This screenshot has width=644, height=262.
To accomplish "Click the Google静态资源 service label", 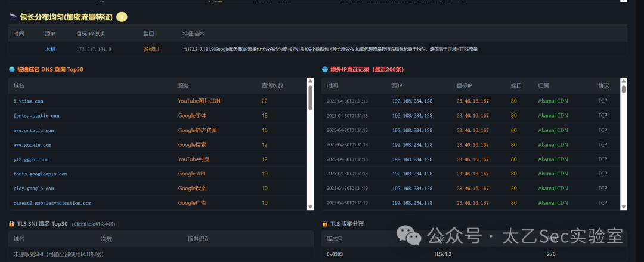I will pyautogui.click(x=197, y=130).
